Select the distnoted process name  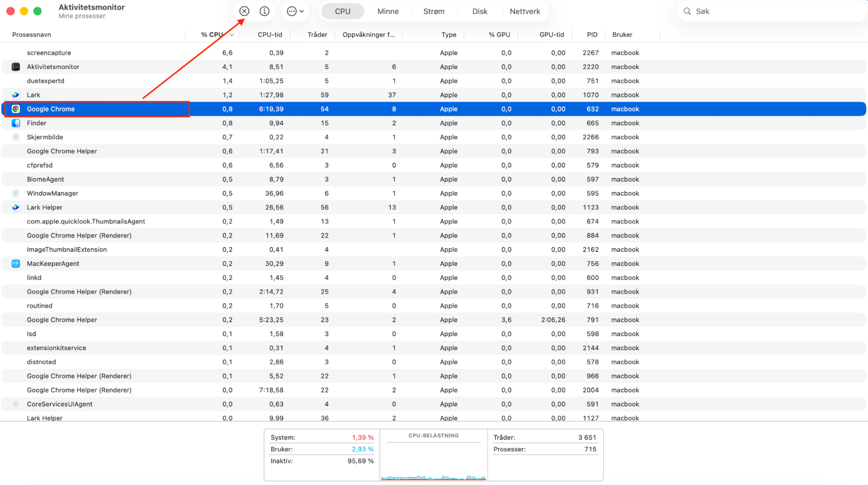tap(41, 362)
